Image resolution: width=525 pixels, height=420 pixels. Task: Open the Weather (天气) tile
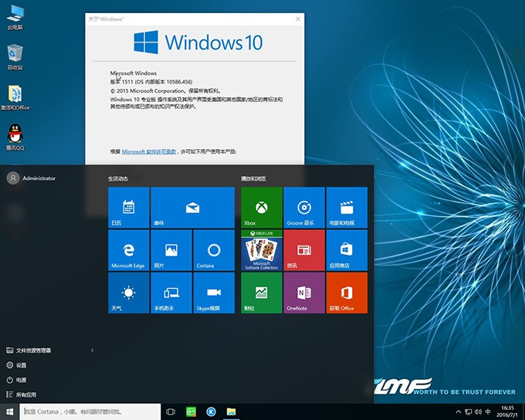tap(128, 293)
